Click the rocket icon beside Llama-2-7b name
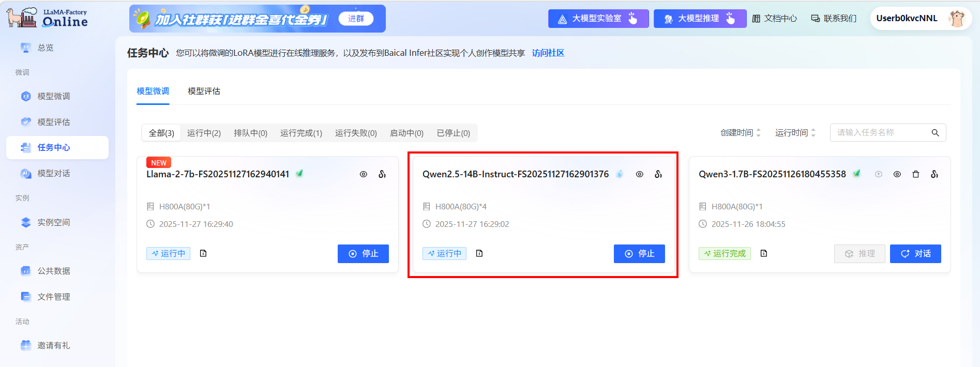 coord(299,174)
